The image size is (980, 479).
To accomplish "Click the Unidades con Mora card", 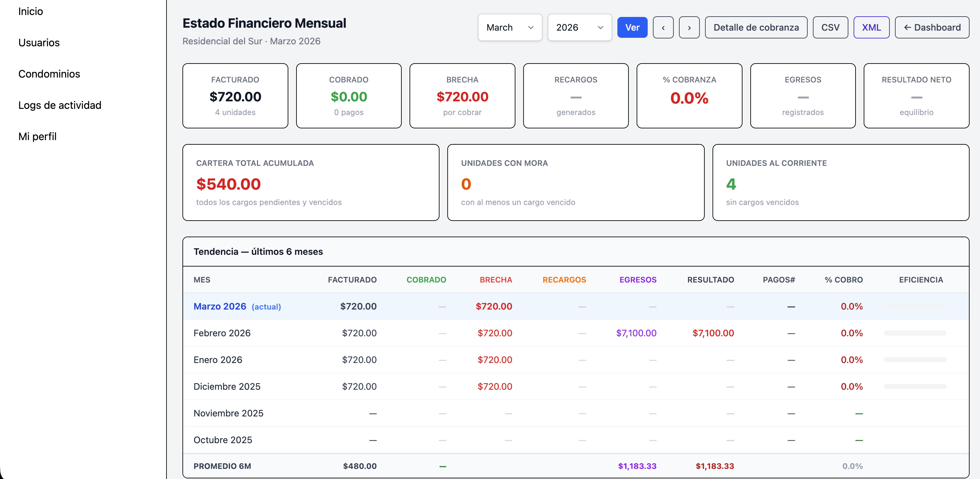I will point(576,182).
